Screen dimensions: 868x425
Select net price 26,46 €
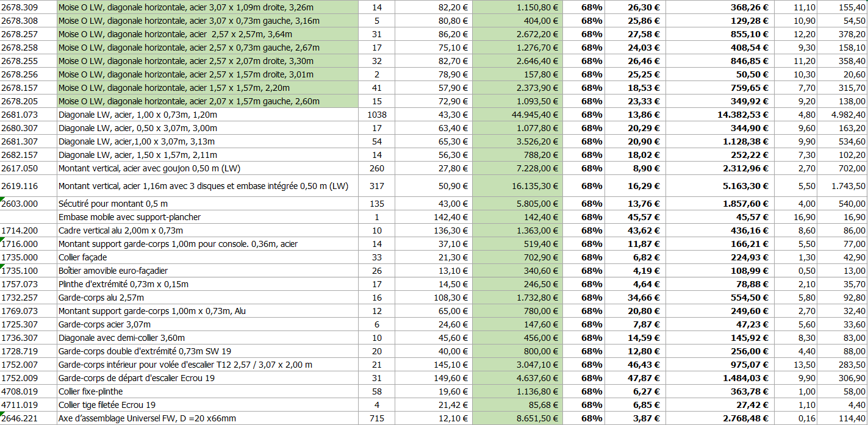[636, 61]
